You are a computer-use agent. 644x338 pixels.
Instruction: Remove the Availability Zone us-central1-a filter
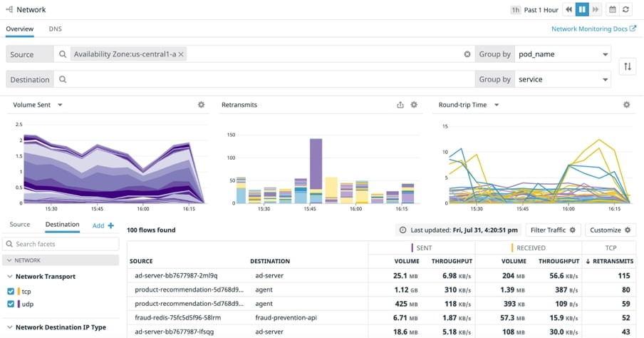[x=181, y=54]
